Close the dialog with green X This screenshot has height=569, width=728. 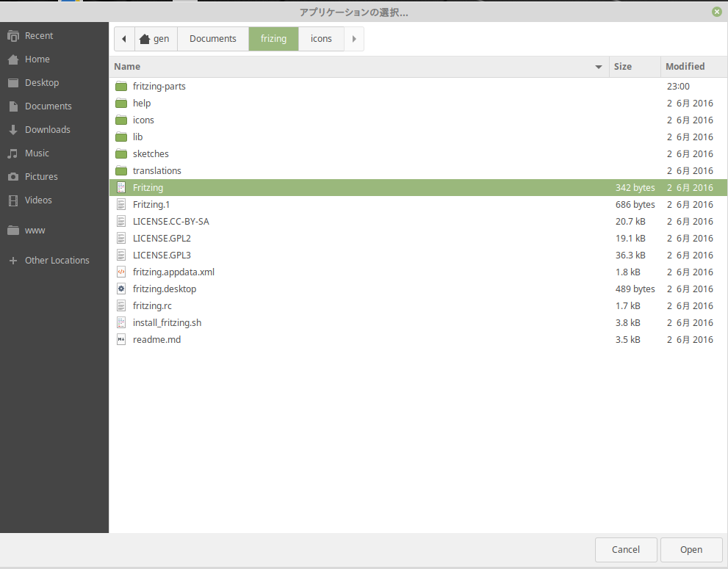[x=717, y=12]
